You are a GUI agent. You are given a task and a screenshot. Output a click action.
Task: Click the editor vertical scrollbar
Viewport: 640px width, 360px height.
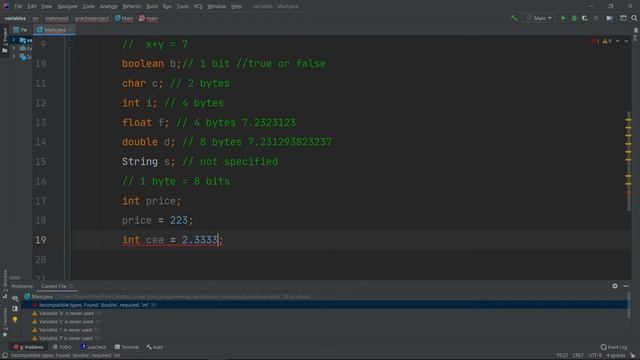(629, 161)
